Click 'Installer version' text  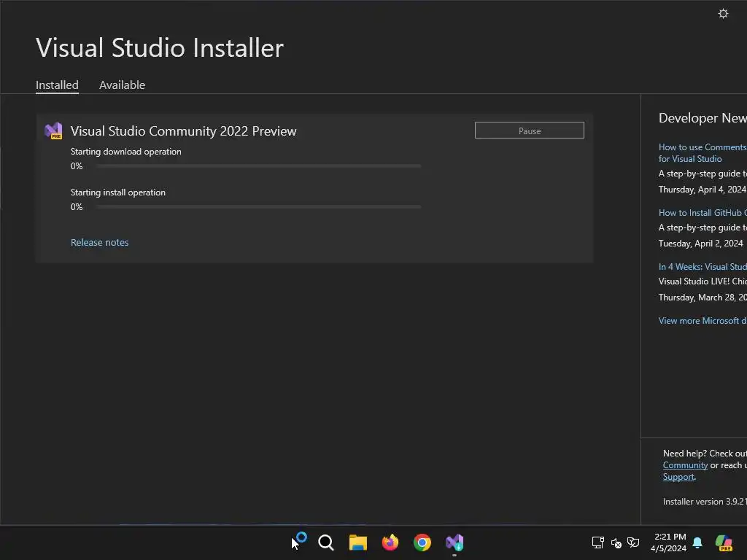705,502
